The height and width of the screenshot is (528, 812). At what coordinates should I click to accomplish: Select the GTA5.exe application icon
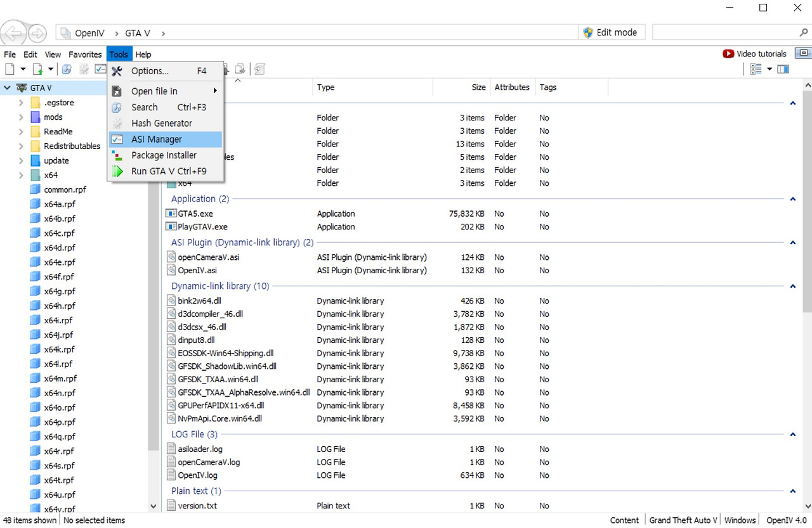171,214
